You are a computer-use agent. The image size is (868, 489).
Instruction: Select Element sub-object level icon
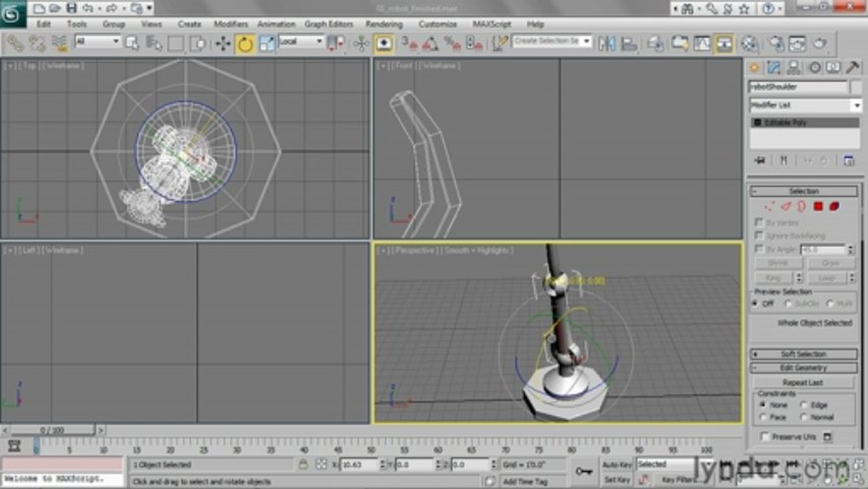point(834,206)
